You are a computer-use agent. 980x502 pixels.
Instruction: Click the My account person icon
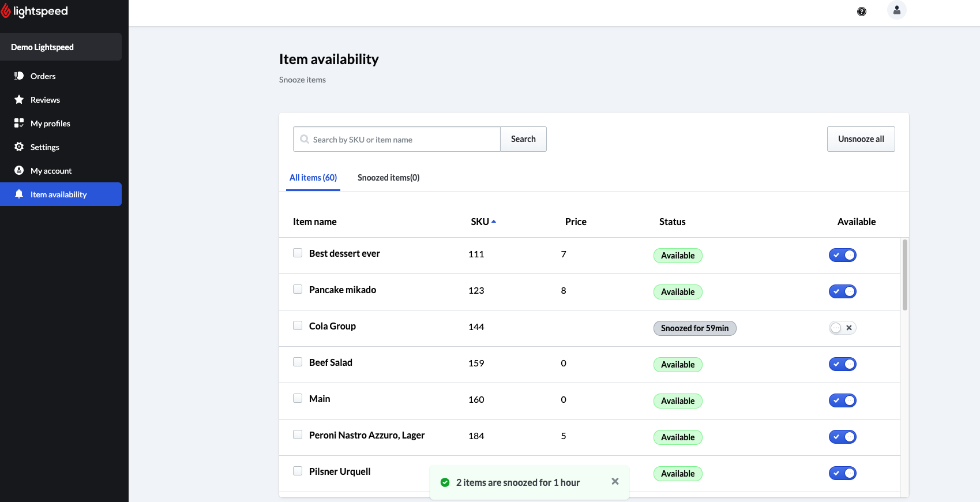tap(19, 171)
